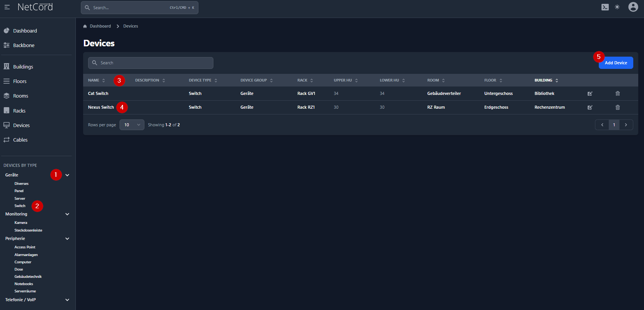644x310 pixels.
Task: Go to Cables in sidebar menu
Action: [20, 140]
